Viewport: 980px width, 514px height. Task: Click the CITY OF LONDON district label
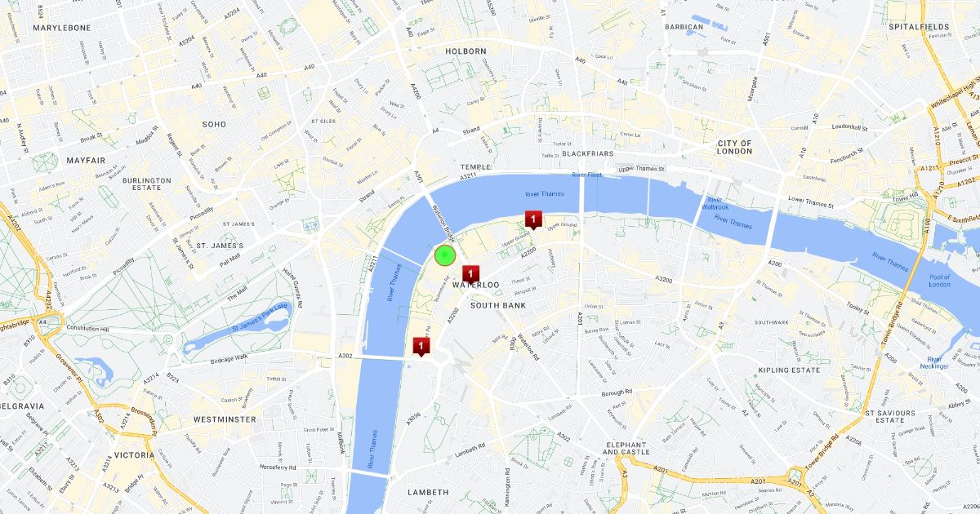(x=734, y=147)
